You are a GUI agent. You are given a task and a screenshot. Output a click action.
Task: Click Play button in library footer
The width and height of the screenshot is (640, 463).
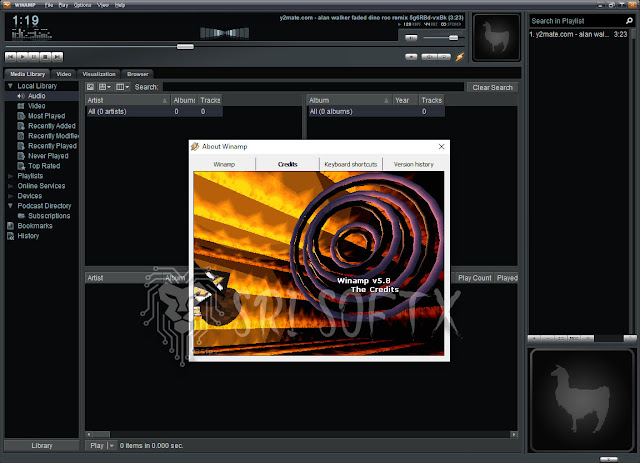(96, 445)
